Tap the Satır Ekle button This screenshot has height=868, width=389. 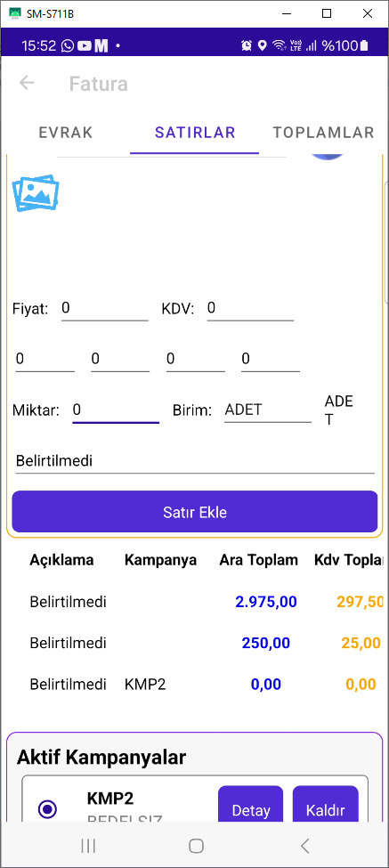[195, 512]
